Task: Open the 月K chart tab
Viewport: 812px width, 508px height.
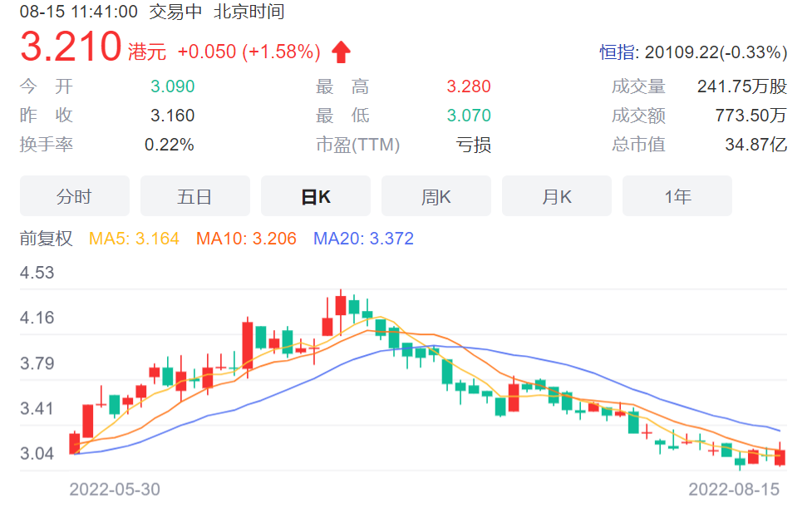Action: (x=557, y=196)
